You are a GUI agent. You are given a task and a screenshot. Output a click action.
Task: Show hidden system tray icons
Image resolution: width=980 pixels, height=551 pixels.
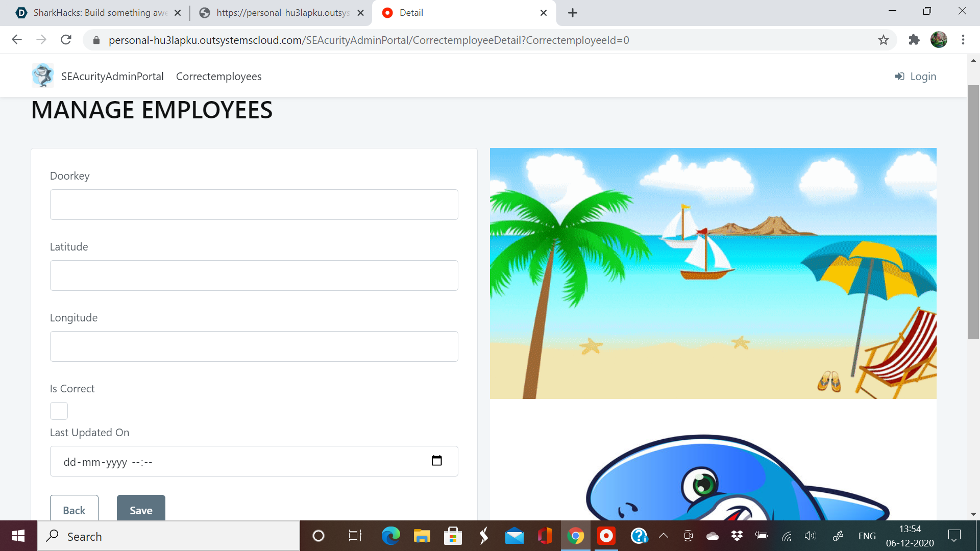tap(664, 536)
